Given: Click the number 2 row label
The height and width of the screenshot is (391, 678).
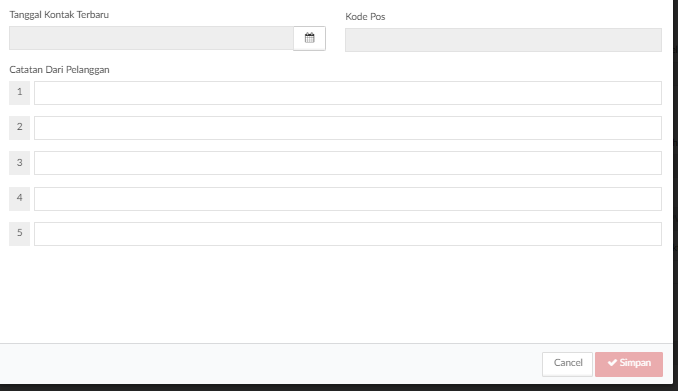Looking at the screenshot, I should [19, 128].
